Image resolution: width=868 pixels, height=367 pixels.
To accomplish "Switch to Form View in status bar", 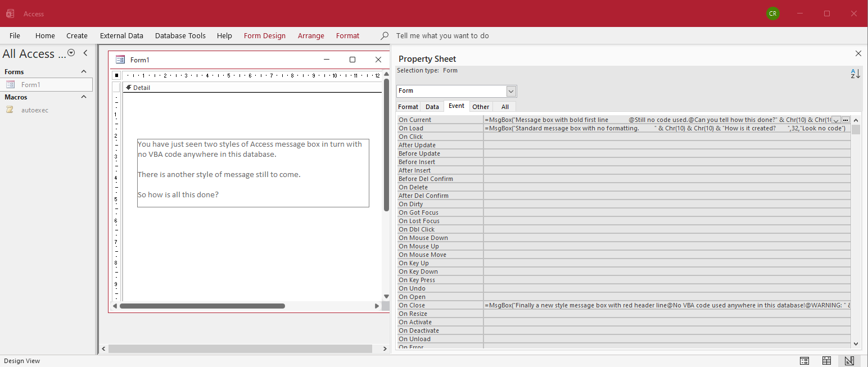I will coord(804,360).
